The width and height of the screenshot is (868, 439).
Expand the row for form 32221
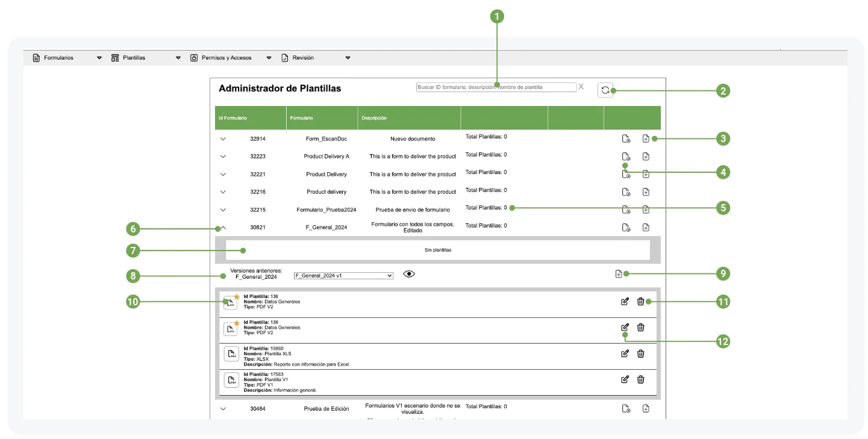pos(223,175)
